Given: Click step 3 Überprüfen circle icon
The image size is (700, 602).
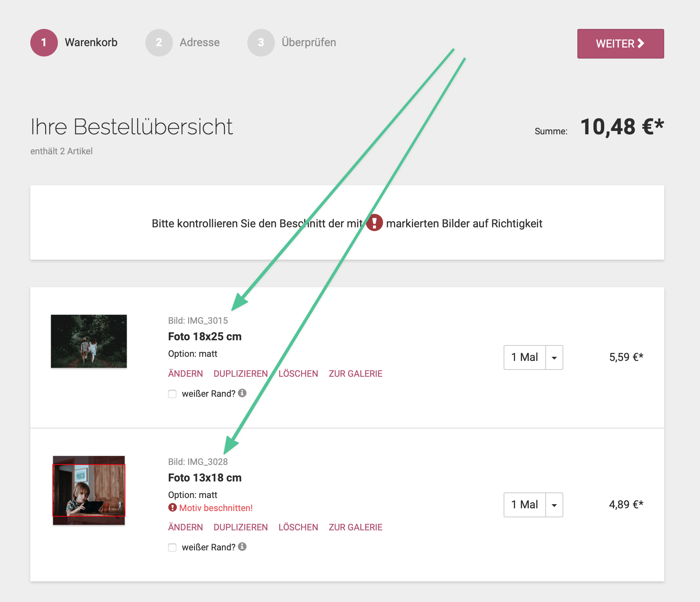Looking at the screenshot, I should (261, 42).
